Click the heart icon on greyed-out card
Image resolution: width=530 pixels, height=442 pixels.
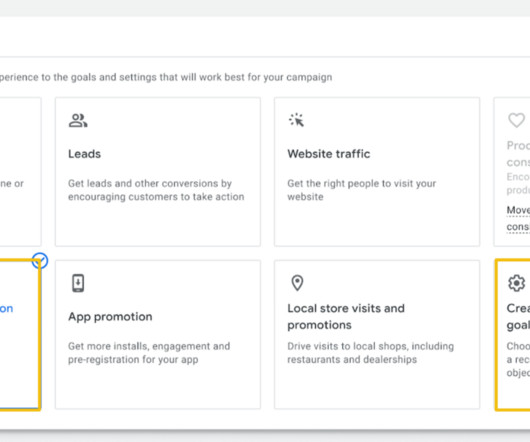[516, 120]
